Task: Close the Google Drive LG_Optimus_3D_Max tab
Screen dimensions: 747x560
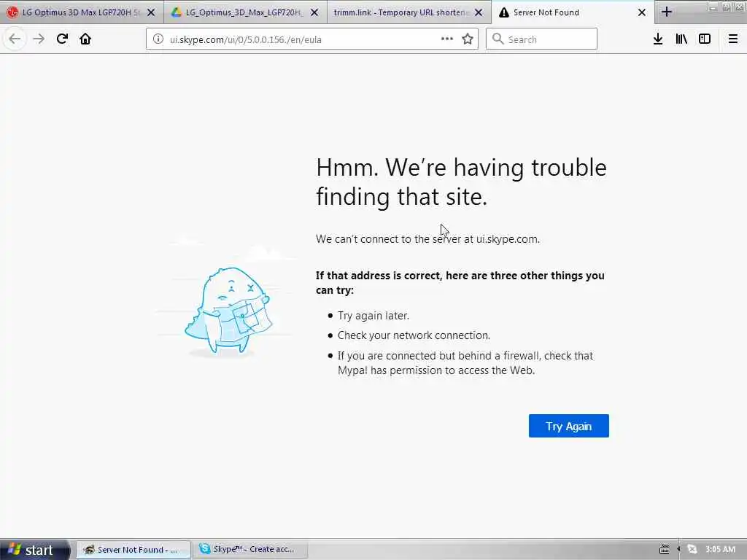Action: click(x=314, y=13)
